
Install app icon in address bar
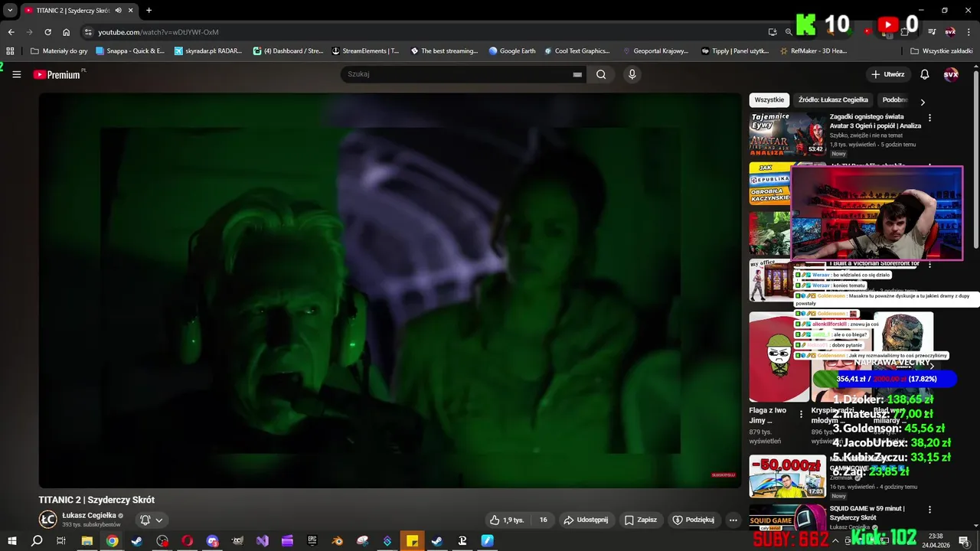click(x=773, y=32)
